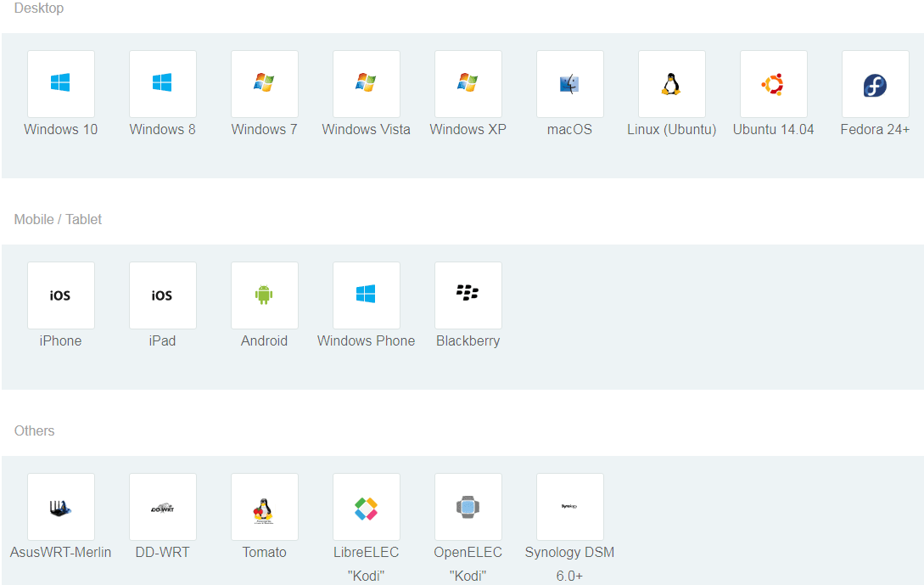Choose the iPad iOS icon
The width and height of the screenshot is (924, 585).
pyautogui.click(x=163, y=295)
